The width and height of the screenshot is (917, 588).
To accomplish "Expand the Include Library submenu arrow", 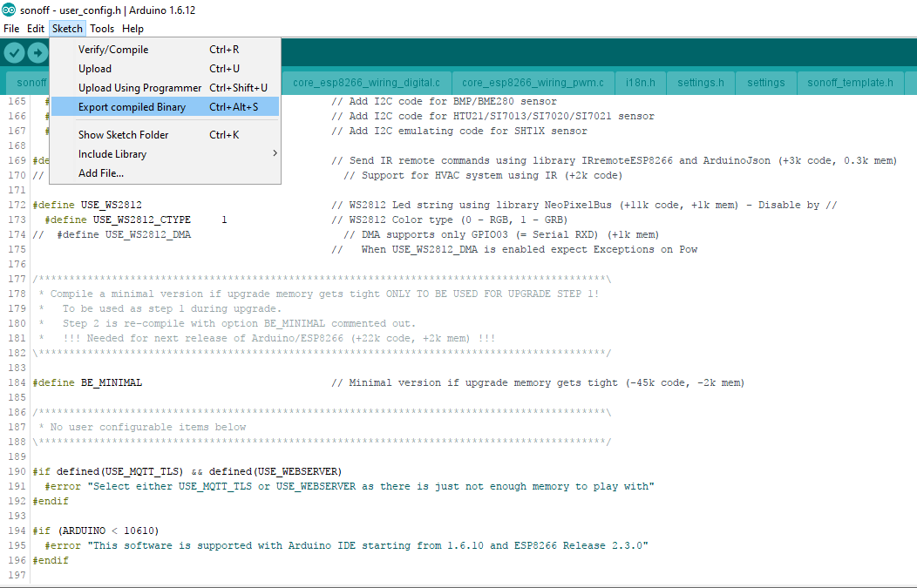I will tap(275, 153).
